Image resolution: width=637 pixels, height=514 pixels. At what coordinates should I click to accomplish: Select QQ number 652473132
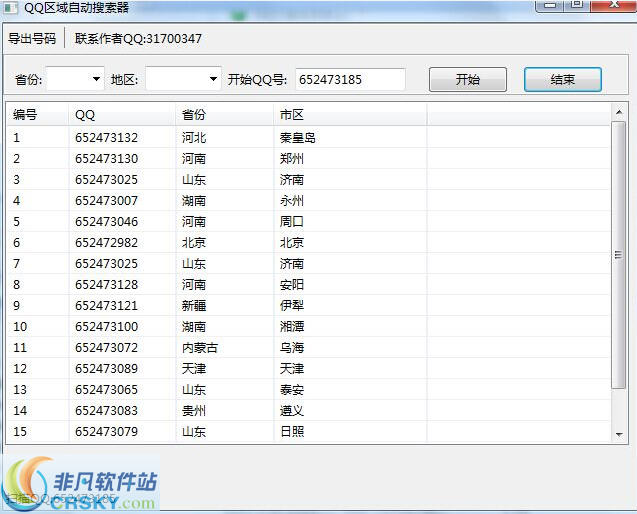click(x=106, y=138)
